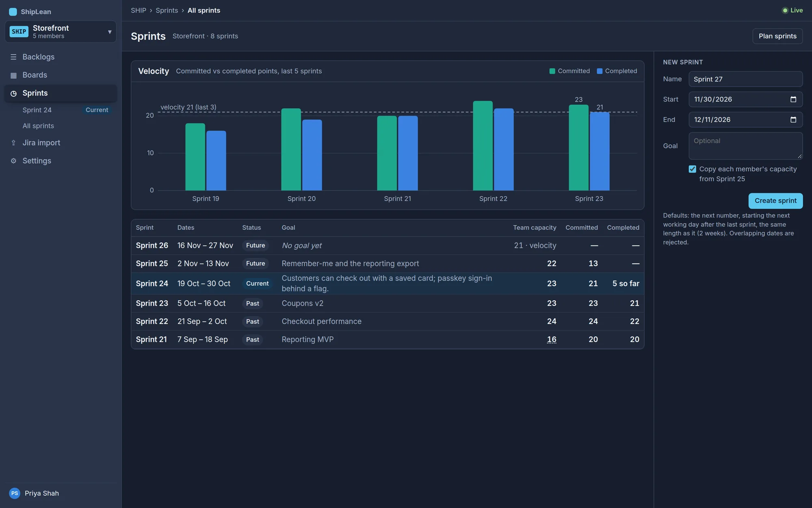
Task: Open the Sprint 25 table row
Action: click(x=387, y=264)
